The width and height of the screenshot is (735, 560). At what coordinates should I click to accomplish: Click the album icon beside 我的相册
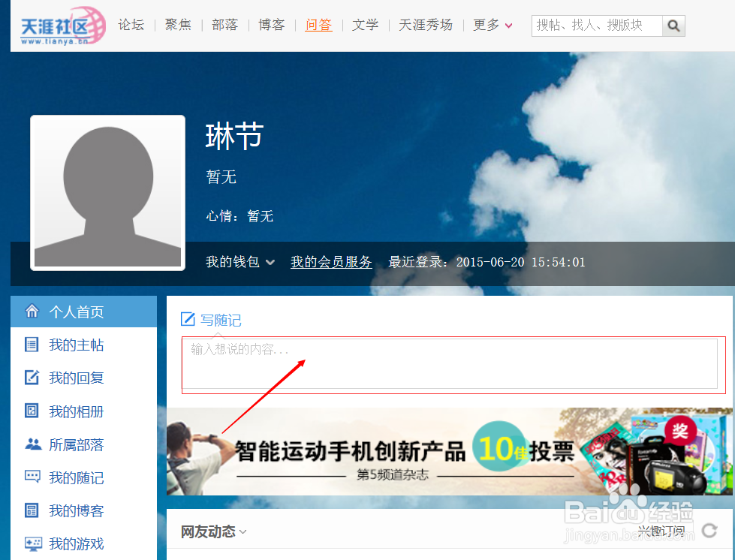click(x=32, y=411)
